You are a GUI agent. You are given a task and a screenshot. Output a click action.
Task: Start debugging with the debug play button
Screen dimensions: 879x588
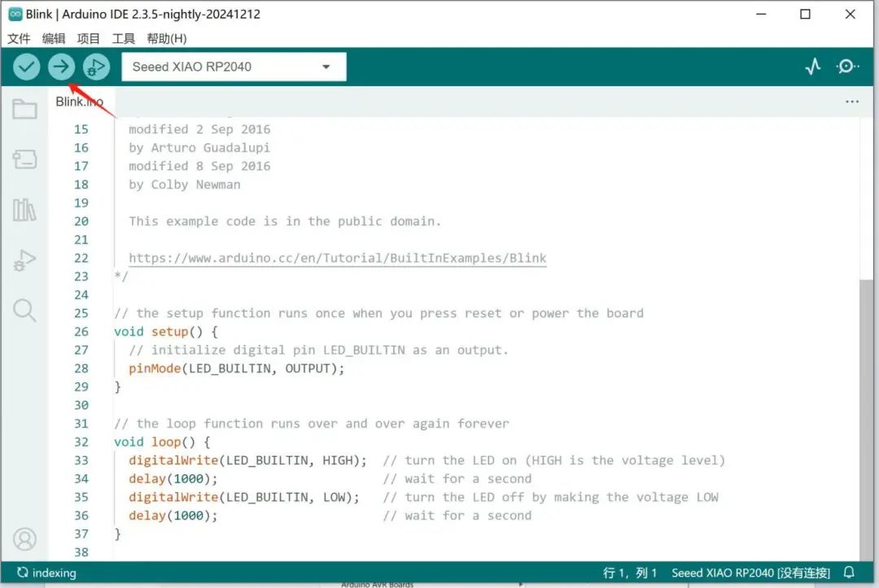click(x=96, y=68)
